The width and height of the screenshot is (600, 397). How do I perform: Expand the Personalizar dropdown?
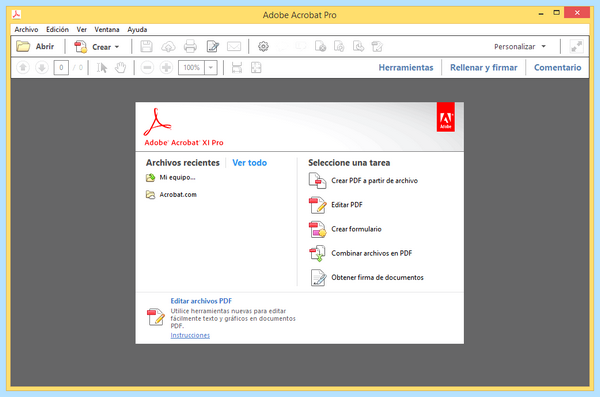[x=520, y=47]
